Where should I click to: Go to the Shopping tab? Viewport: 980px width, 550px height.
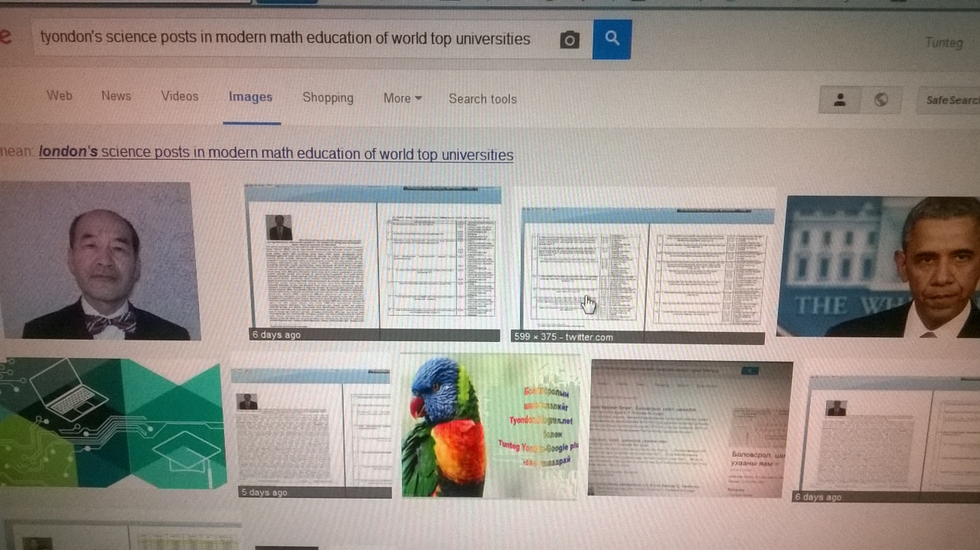[328, 97]
